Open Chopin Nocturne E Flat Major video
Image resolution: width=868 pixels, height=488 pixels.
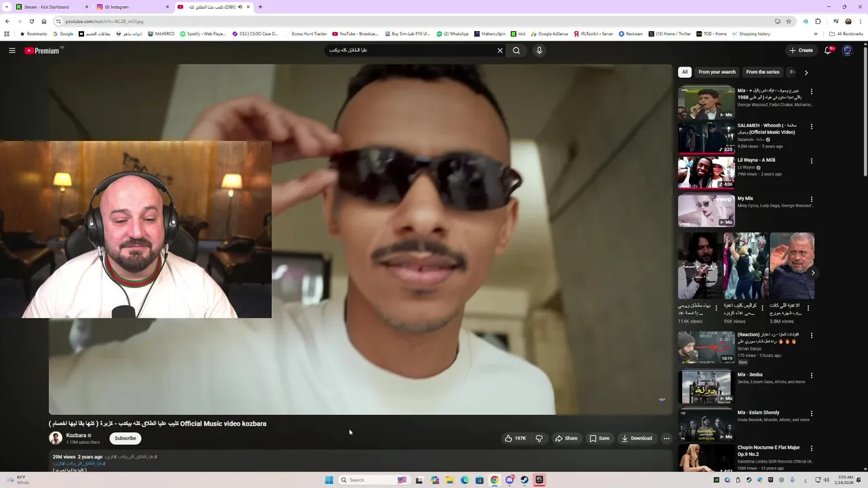[706, 457]
